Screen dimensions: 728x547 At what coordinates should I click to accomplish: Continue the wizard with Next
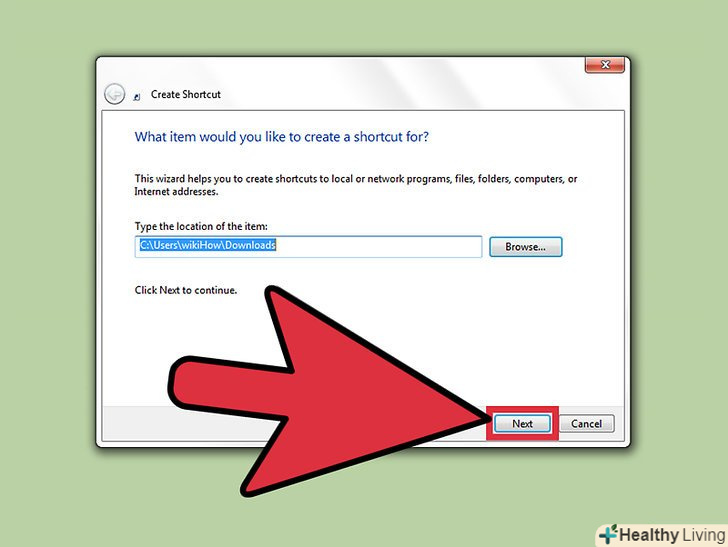click(522, 423)
